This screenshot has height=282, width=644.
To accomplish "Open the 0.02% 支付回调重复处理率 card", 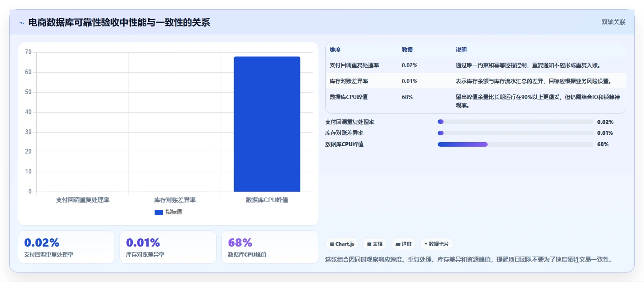I will pyautogui.click(x=66, y=247).
